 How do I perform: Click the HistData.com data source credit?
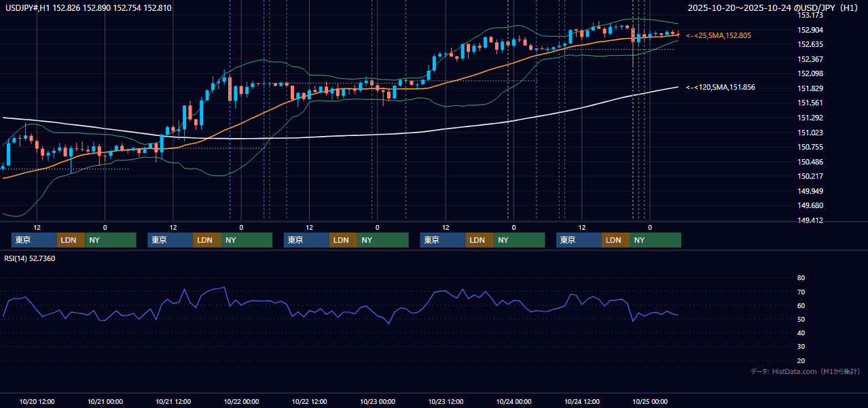click(806, 371)
